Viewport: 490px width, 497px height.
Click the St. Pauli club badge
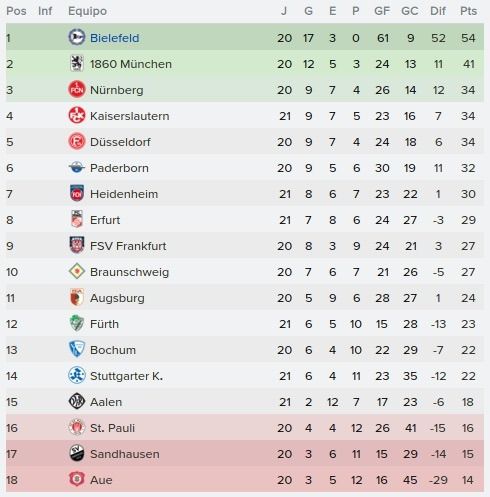pos(77,427)
